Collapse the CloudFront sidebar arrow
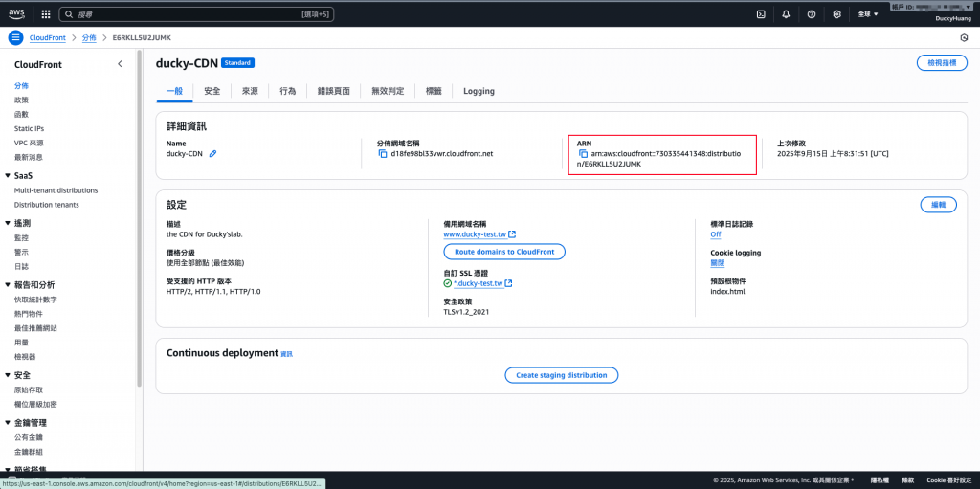The width and height of the screenshot is (980, 489). tap(120, 64)
